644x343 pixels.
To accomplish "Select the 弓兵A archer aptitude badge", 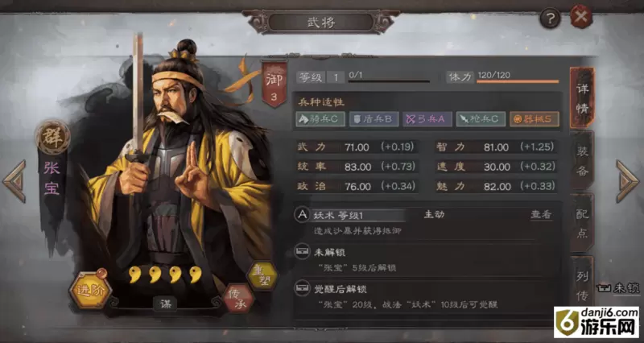I will 427,119.
